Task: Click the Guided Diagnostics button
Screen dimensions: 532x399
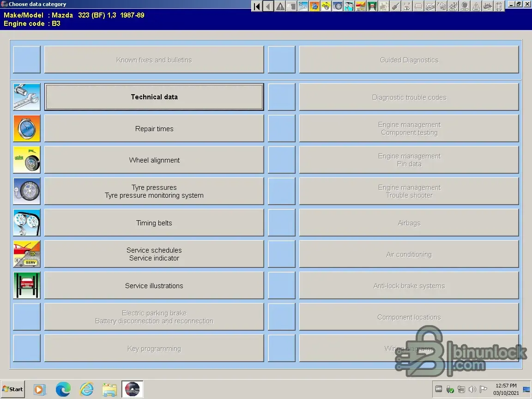Action: [409, 60]
